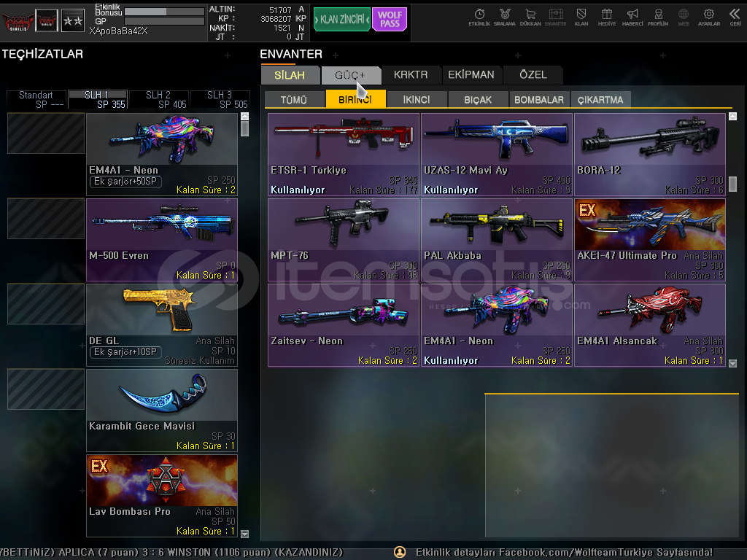Select the AKEI-47 Ultimate Pro card
The width and height of the screenshot is (747, 560).
650,239
